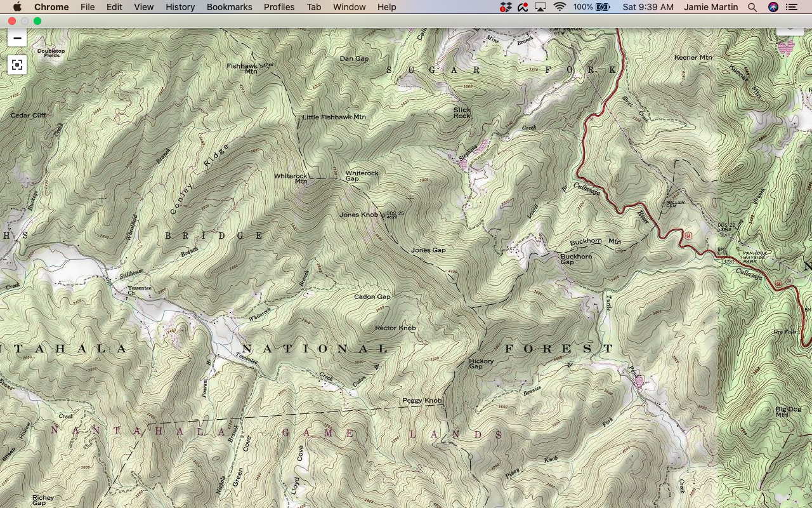
Task: Open the Chrome application menu
Action: (x=51, y=7)
